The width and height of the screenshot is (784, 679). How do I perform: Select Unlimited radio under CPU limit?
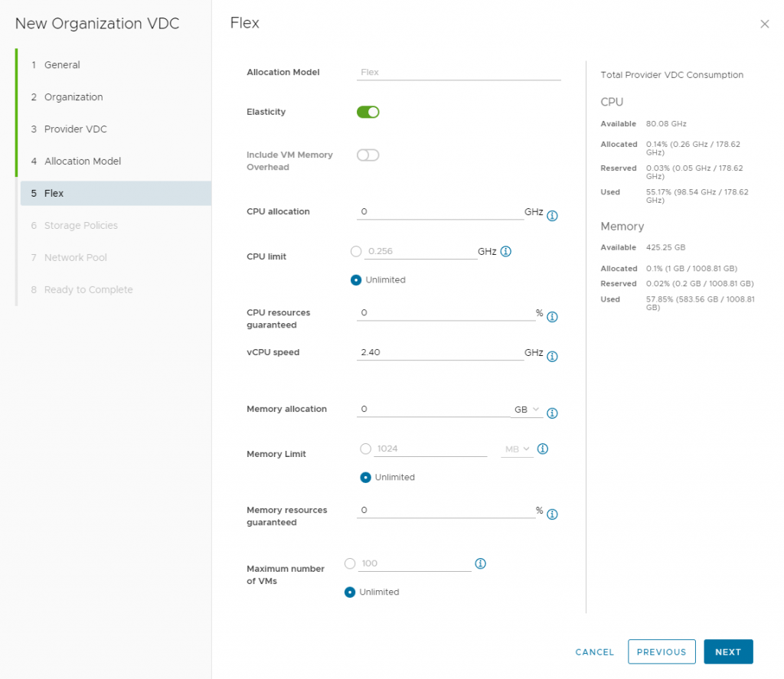click(x=356, y=280)
